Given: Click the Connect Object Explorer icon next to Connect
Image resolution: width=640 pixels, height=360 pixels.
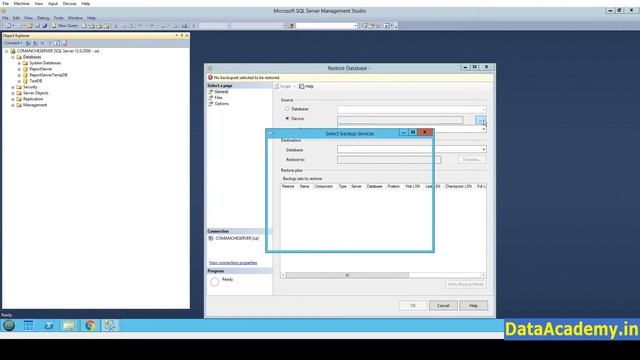Looking at the screenshot, I should [28, 43].
